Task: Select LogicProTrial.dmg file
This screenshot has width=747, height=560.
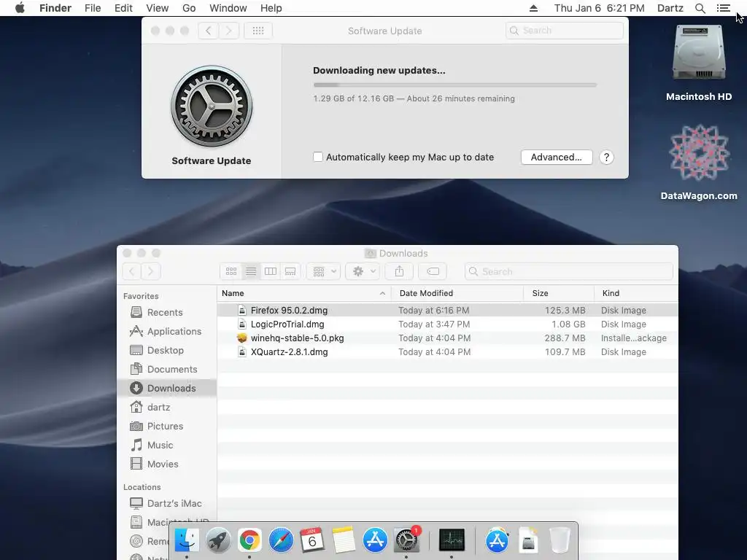Action: 447,324
